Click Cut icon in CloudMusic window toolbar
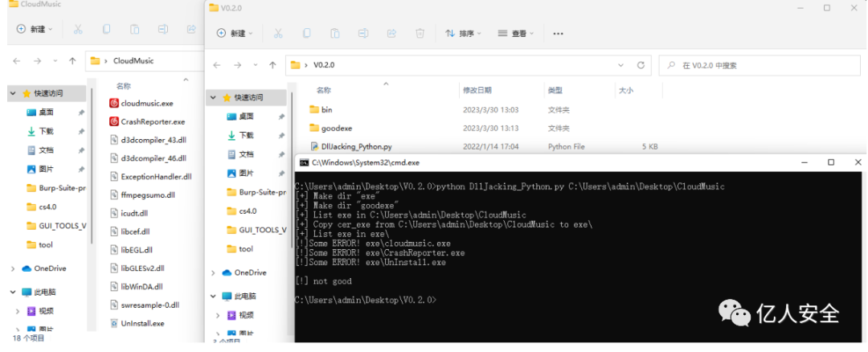 point(78,29)
